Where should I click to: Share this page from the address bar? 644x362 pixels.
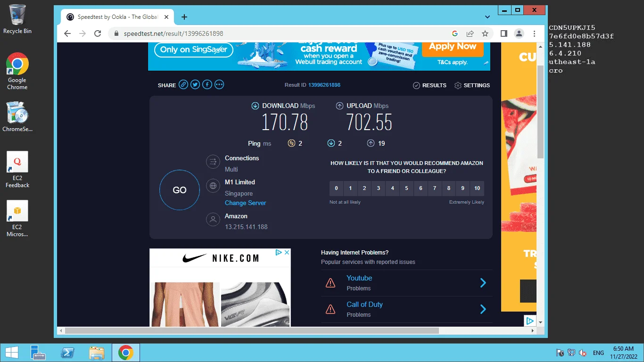[470, 33]
